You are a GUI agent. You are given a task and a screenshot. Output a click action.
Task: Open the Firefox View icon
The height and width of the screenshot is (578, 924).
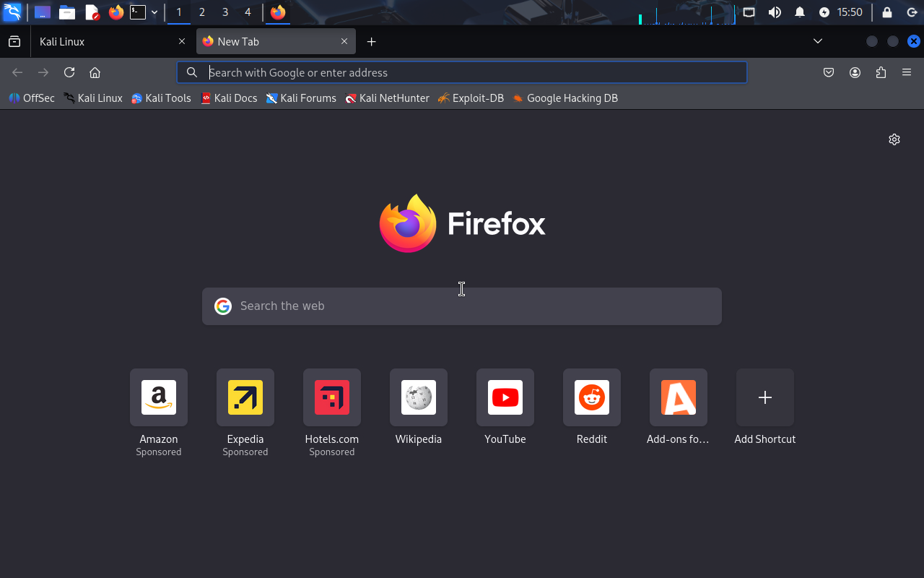pos(14,41)
